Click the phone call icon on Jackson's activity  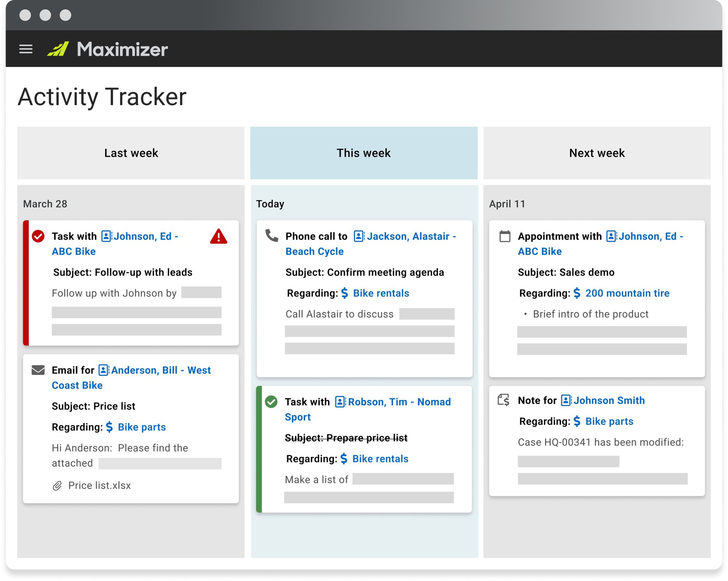(x=271, y=236)
